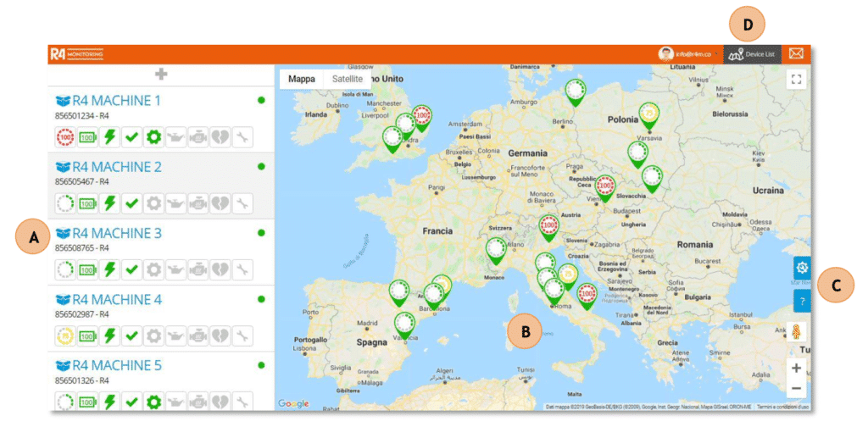The width and height of the screenshot is (868, 427).
Task: Click R4 MACHINE 2 wrench icon
Action: [242, 203]
